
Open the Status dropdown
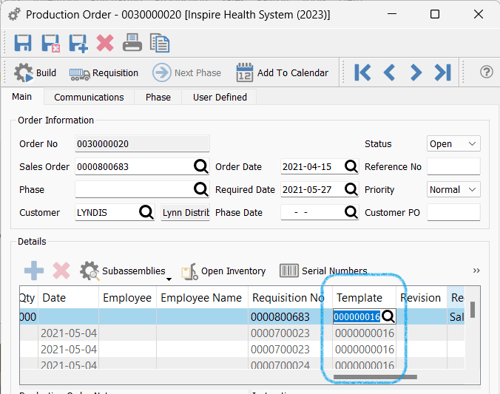[x=453, y=144]
